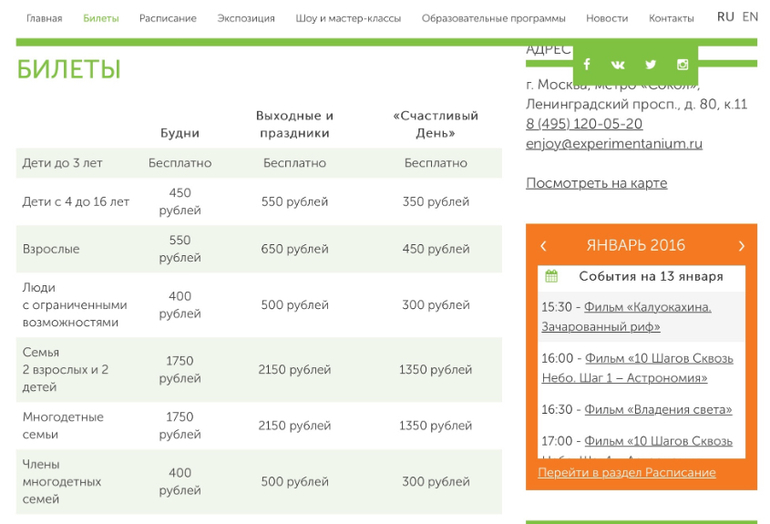Advance calendar to next month
Screen dimensions: 770x524
[741, 245]
